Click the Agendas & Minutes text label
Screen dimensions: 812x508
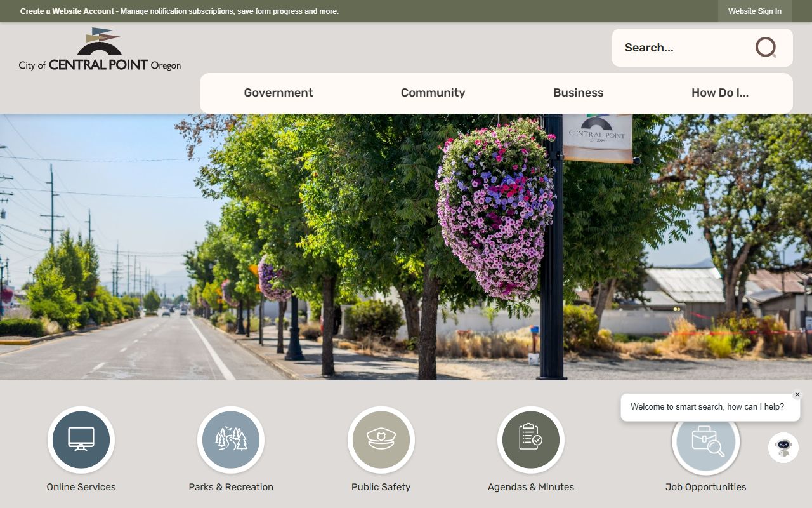coord(531,487)
